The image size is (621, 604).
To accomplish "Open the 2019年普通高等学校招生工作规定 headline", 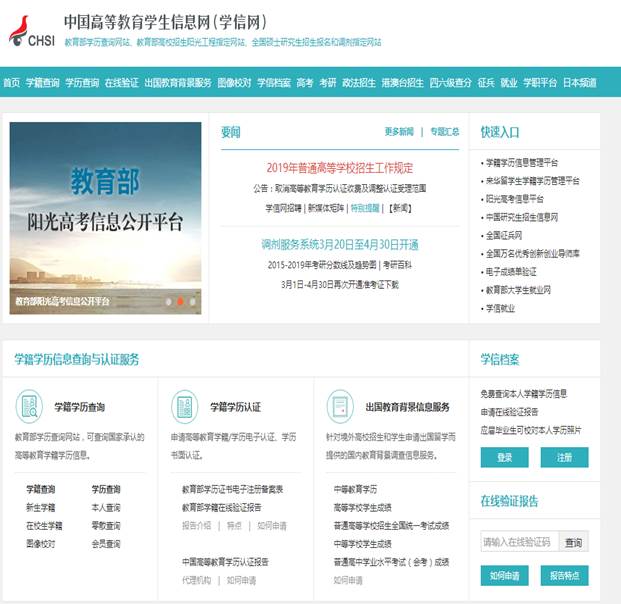I will pos(339,168).
